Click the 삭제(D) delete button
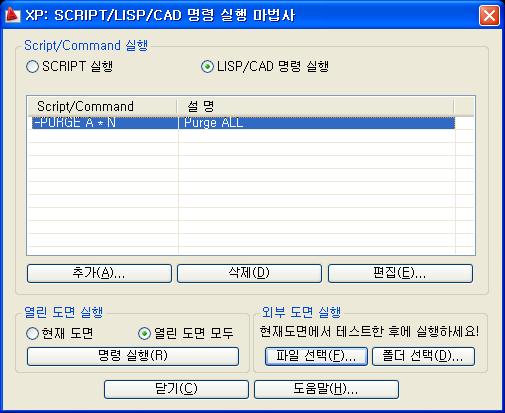This screenshot has height=413, width=505. pyautogui.click(x=249, y=273)
